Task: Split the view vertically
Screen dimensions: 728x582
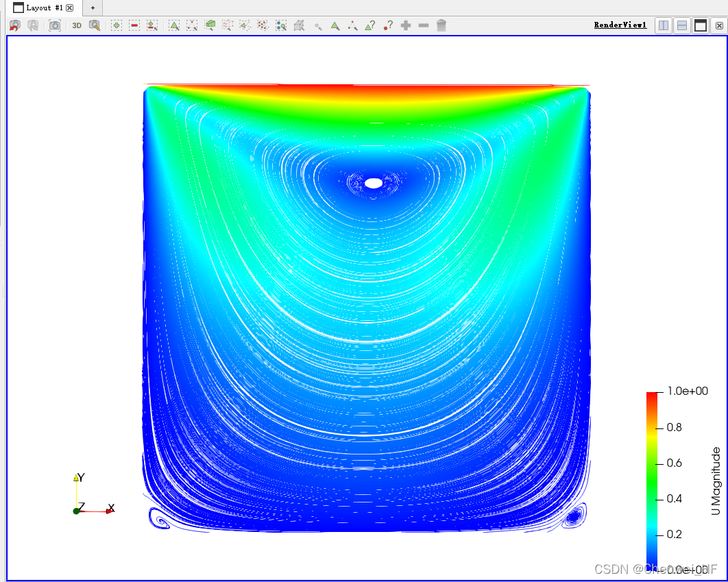Action: click(682, 25)
